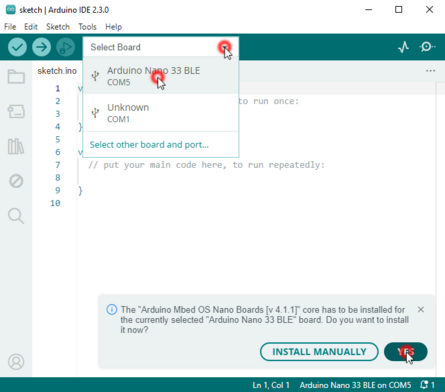Click Select other board and port link
Image resolution: width=445 pixels, height=392 pixels.
(x=149, y=145)
